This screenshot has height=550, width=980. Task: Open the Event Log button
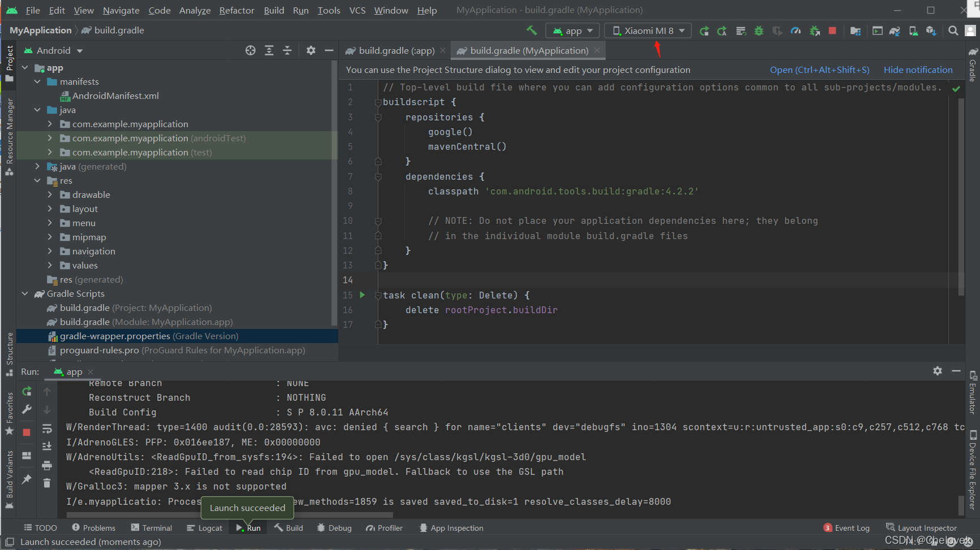click(847, 528)
